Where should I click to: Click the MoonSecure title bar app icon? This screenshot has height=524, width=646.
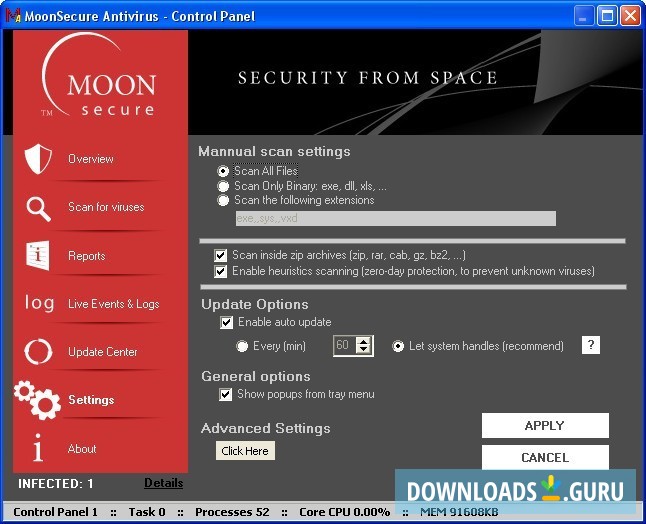[13, 16]
